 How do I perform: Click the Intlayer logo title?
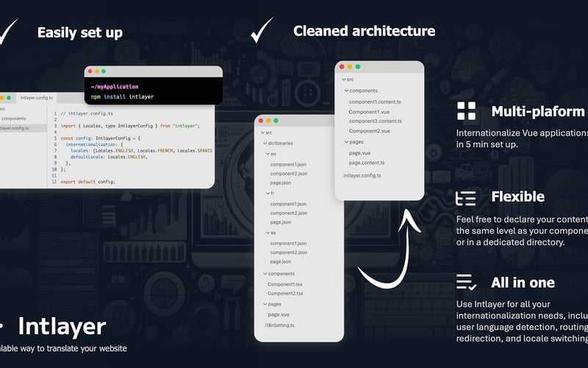(x=62, y=327)
